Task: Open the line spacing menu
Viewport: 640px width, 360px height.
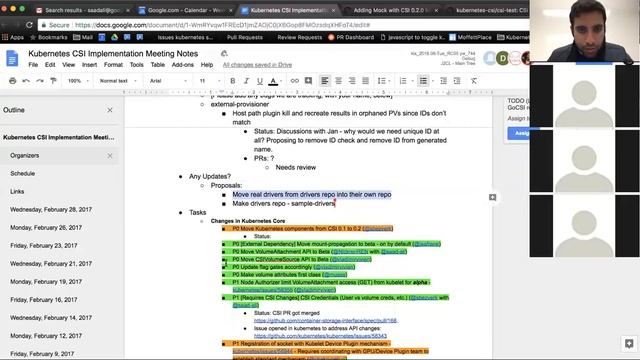Action: point(383,81)
